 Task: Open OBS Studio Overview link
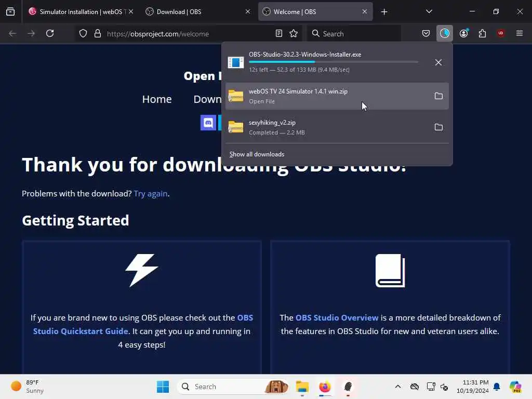coord(337,318)
